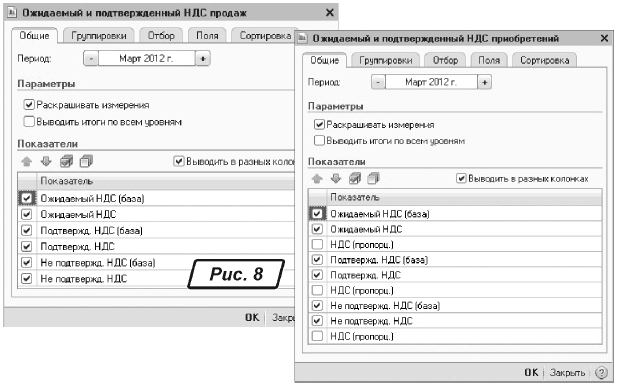The width and height of the screenshot is (617, 386).
Task: Uncheck 'Не подтвержд. НДС' in sales window
Action: [26, 279]
